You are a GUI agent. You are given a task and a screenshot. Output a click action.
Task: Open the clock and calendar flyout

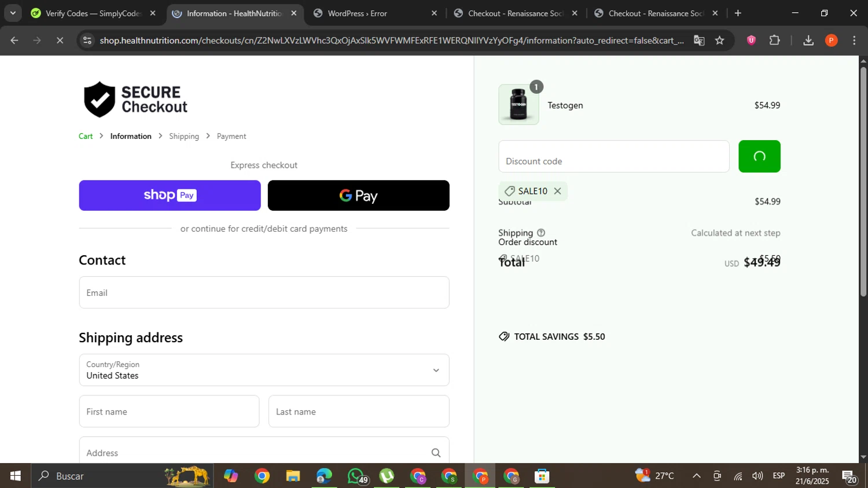click(x=812, y=476)
